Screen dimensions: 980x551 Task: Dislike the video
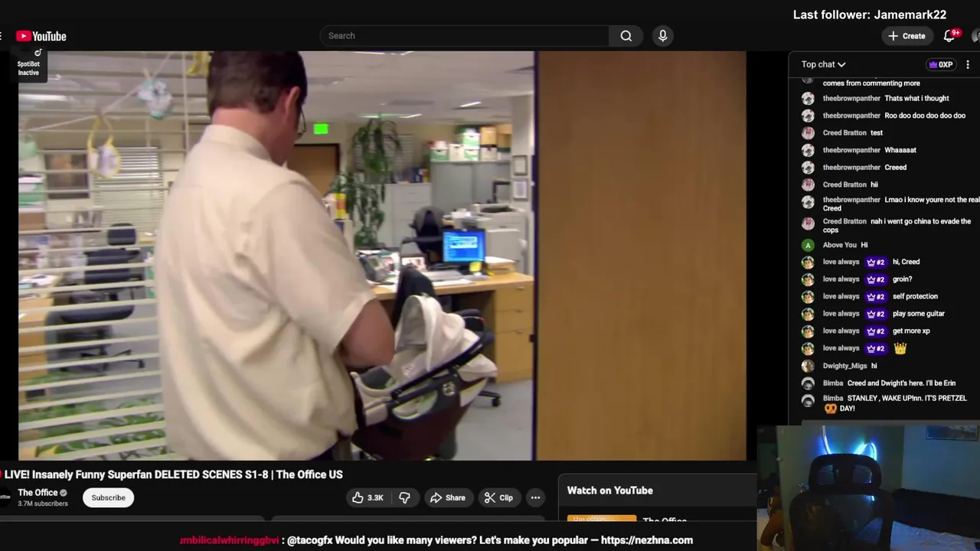404,497
